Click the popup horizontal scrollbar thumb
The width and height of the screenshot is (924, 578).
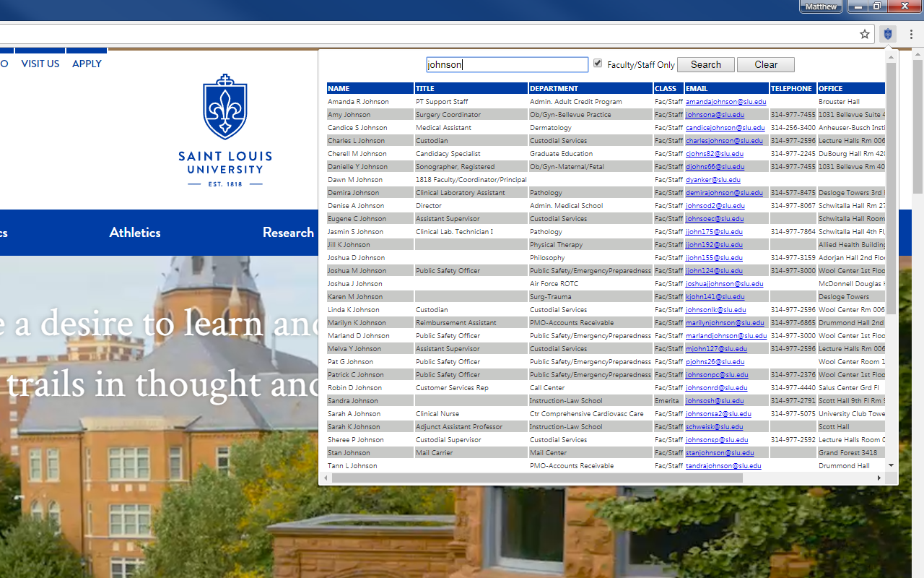(537, 478)
